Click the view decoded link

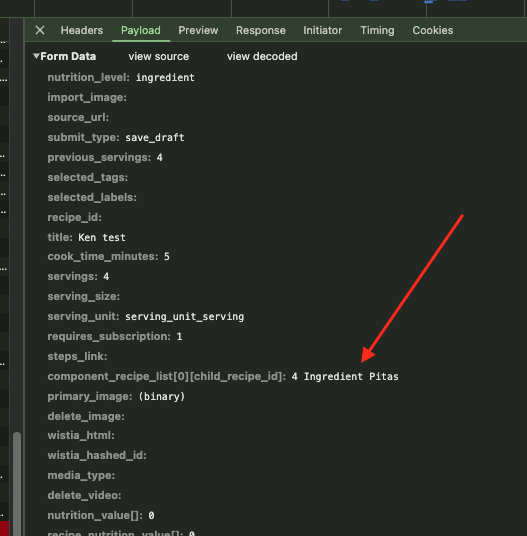tap(262, 56)
